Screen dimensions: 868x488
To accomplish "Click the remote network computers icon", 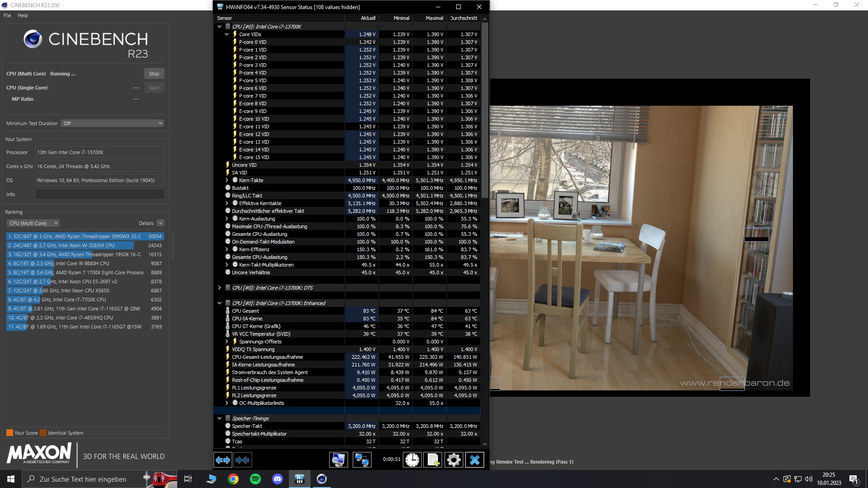I will tap(362, 460).
